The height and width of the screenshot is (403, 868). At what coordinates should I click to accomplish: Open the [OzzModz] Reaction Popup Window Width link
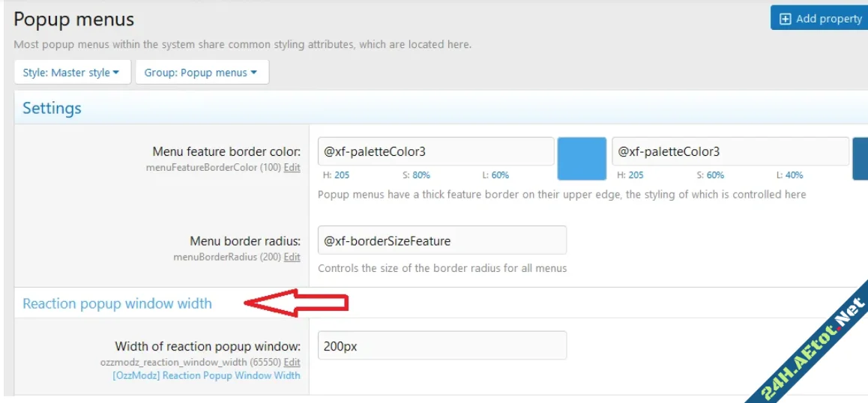[x=205, y=375]
